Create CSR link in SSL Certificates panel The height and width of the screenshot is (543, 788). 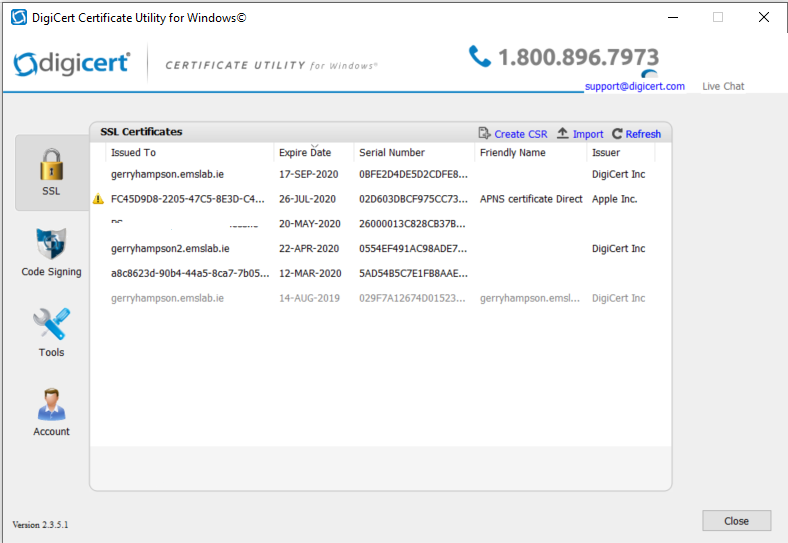(x=521, y=134)
